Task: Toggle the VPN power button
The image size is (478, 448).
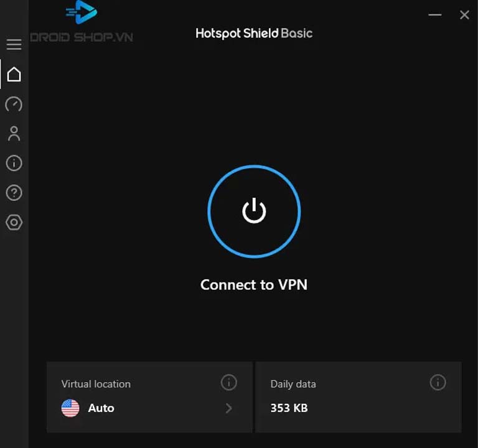Action: pyautogui.click(x=254, y=212)
